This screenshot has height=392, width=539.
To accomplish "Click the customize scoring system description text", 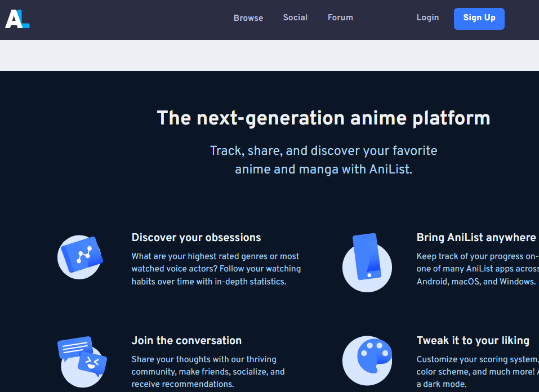I will (x=476, y=372).
